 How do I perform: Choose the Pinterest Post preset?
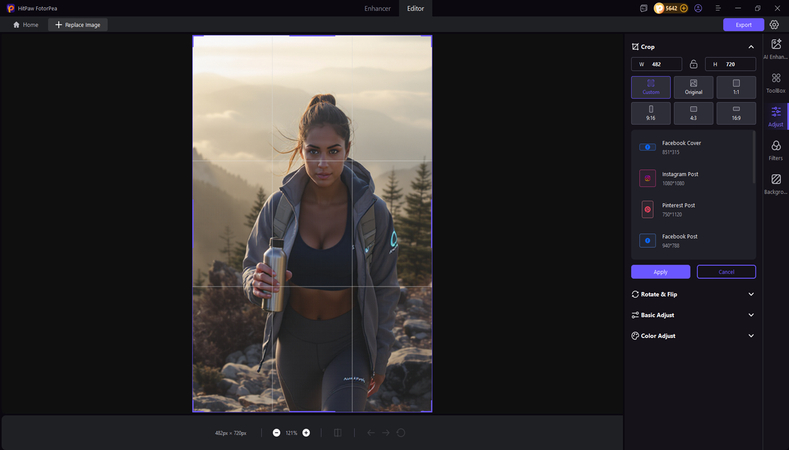tap(692, 209)
